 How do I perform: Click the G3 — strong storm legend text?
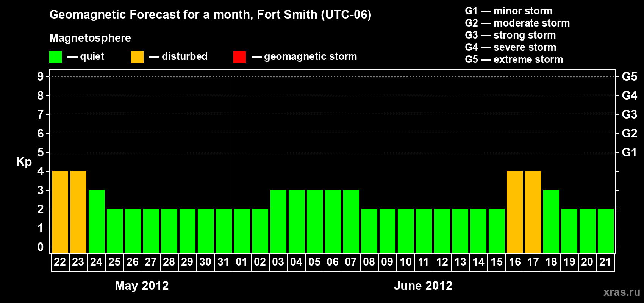(x=510, y=35)
